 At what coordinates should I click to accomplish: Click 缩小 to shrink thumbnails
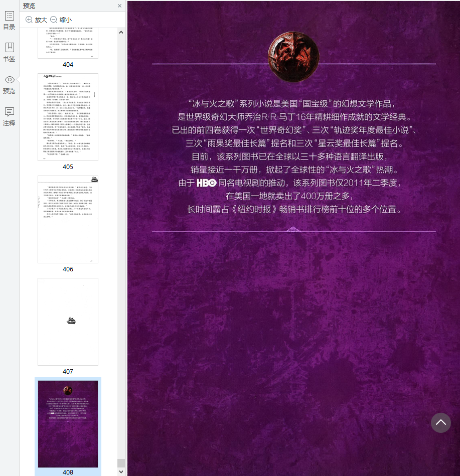pyautogui.click(x=61, y=20)
